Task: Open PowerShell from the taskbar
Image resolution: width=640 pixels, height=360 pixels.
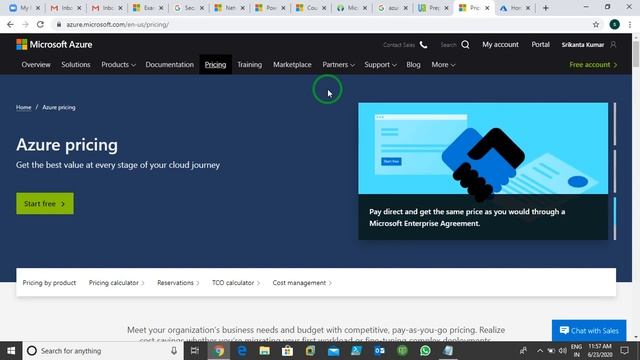Action: pyautogui.click(x=356, y=351)
